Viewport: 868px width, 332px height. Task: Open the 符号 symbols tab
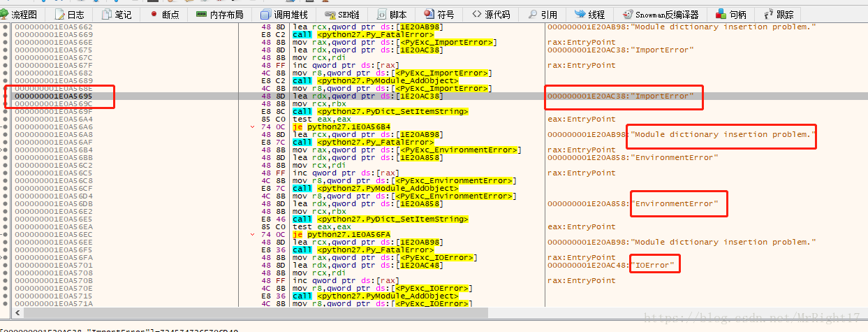[440, 14]
